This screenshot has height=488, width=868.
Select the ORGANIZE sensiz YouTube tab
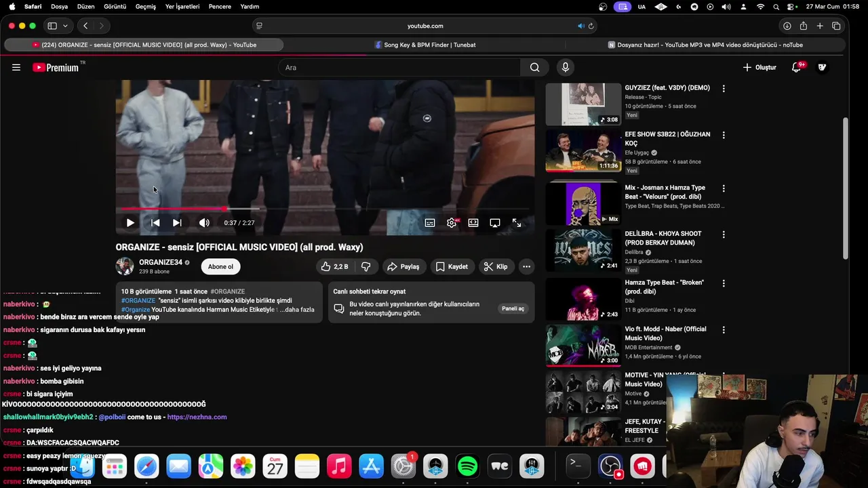pyautogui.click(x=144, y=45)
